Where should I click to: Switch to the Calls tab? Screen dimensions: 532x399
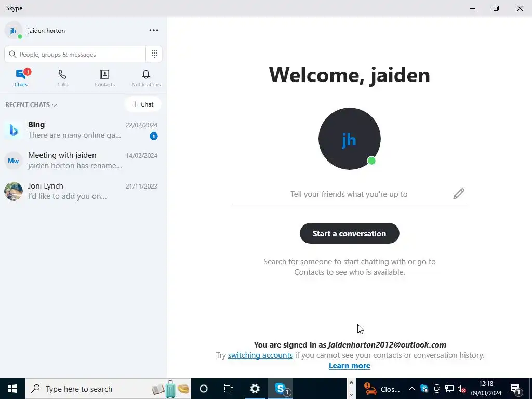pyautogui.click(x=62, y=78)
